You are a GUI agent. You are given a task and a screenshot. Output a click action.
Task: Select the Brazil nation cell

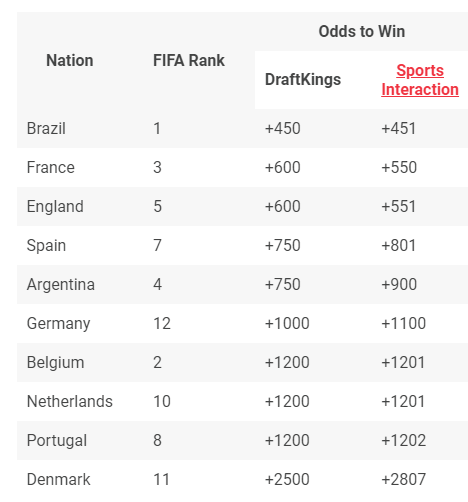[46, 129]
